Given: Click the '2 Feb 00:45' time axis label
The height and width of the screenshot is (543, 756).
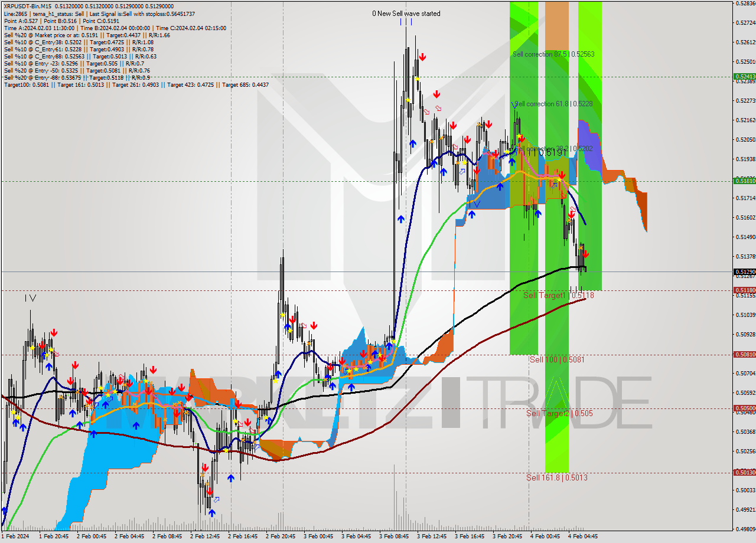Looking at the screenshot, I should (91, 537).
